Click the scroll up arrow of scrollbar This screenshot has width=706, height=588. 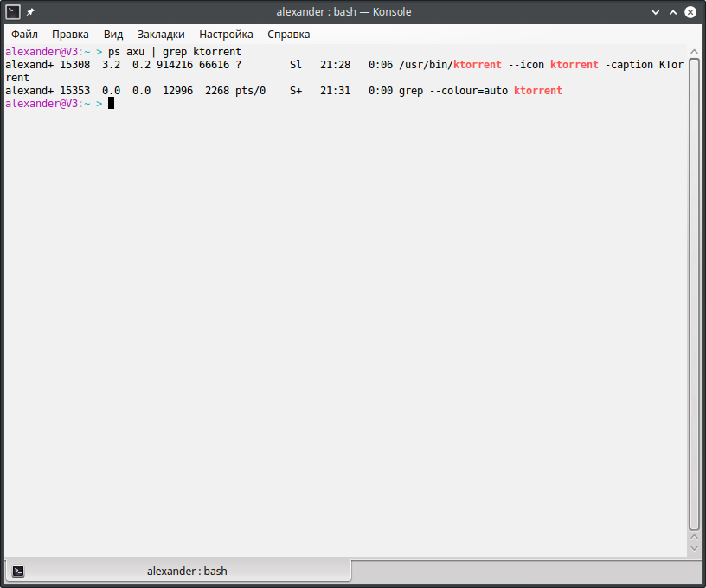[x=694, y=51]
